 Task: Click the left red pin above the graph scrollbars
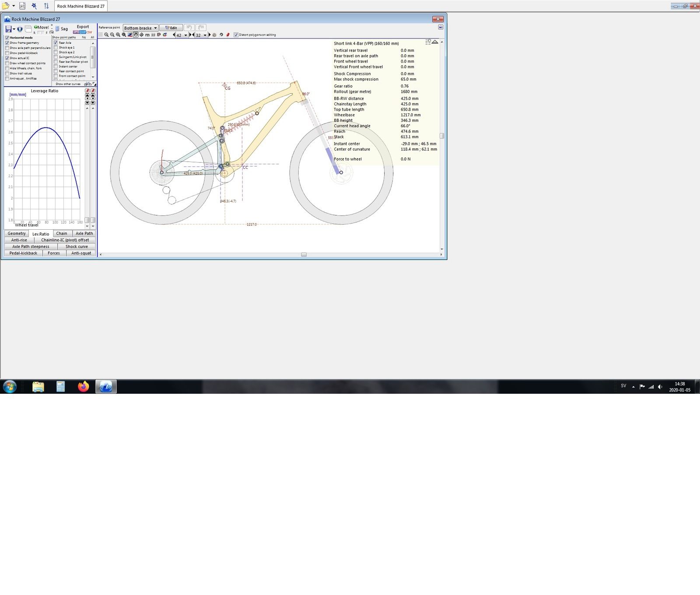pyautogui.click(x=87, y=91)
